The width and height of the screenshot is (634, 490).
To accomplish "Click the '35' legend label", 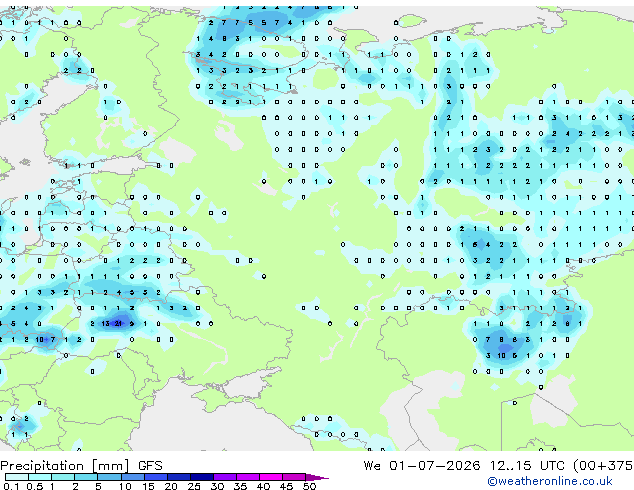I will (x=240, y=486).
